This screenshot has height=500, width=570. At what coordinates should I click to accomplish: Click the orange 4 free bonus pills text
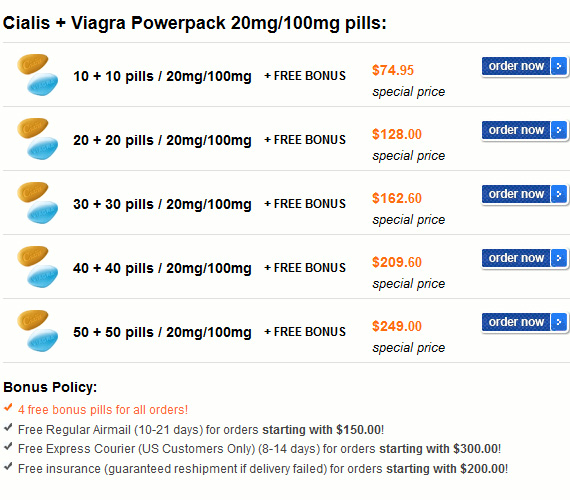[x=103, y=410]
